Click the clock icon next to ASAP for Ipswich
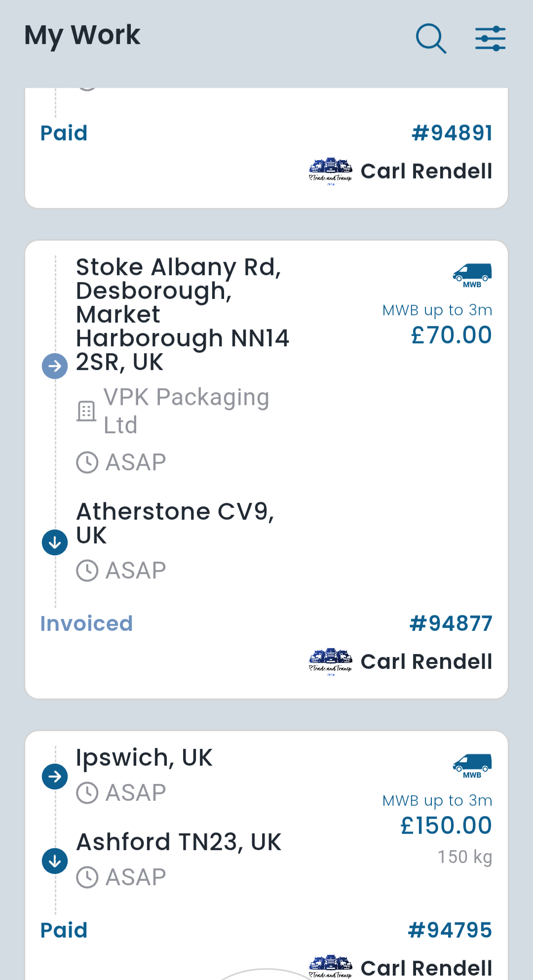The height and width of the screenshot is (980, 533). [x=87, y=792]
